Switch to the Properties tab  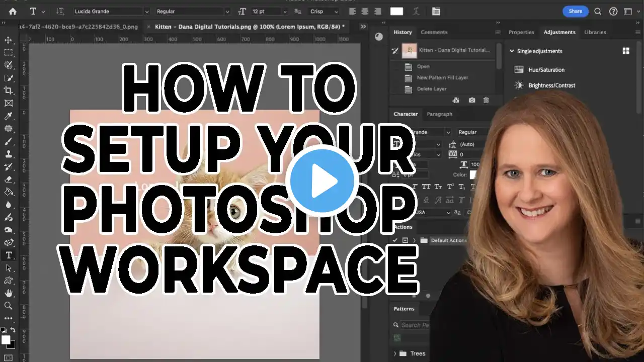pos(521,32)
